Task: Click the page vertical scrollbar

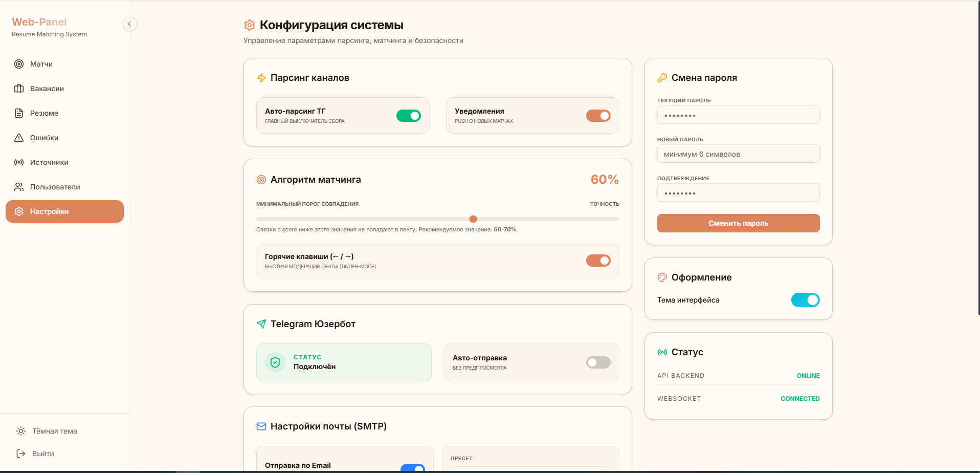Action: pos(978,158)
